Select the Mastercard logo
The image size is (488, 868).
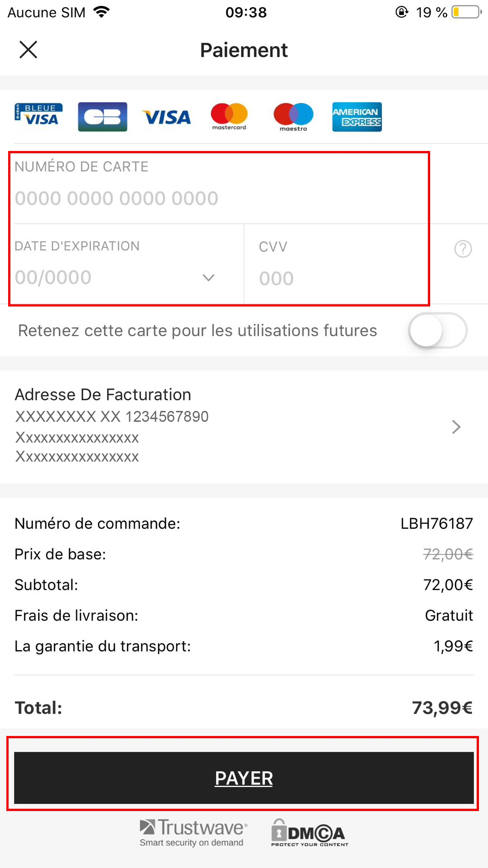[229, 117]
